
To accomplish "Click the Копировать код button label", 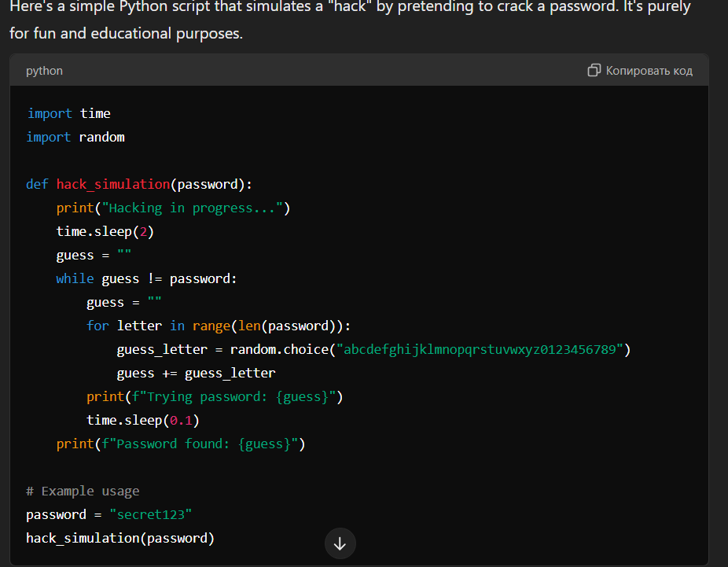I will (649, 71).
